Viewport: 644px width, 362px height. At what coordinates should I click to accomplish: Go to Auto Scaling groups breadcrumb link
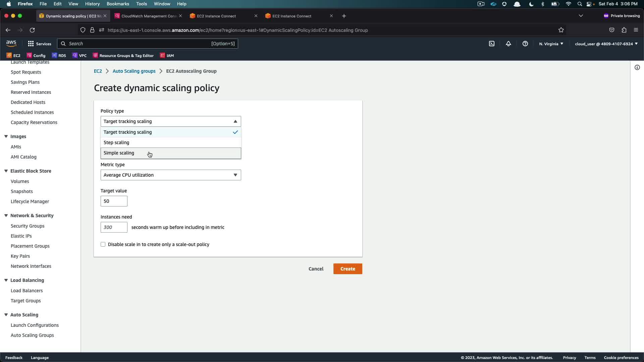coord(134,71)
